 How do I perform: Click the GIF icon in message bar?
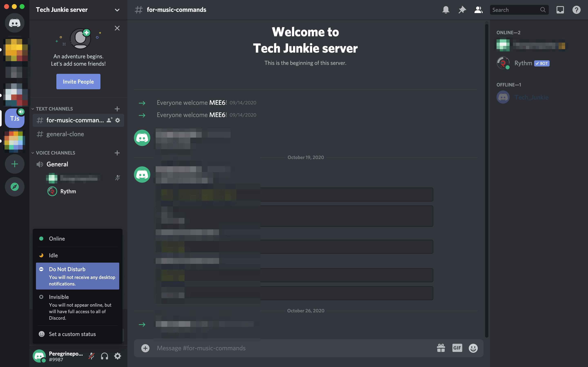457,348
